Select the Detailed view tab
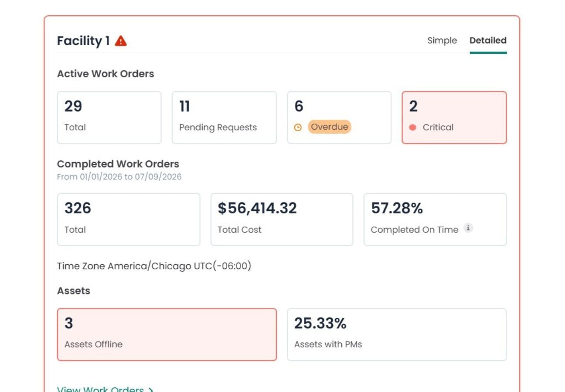Screen dimensions: 565x392 coord(488,41)
